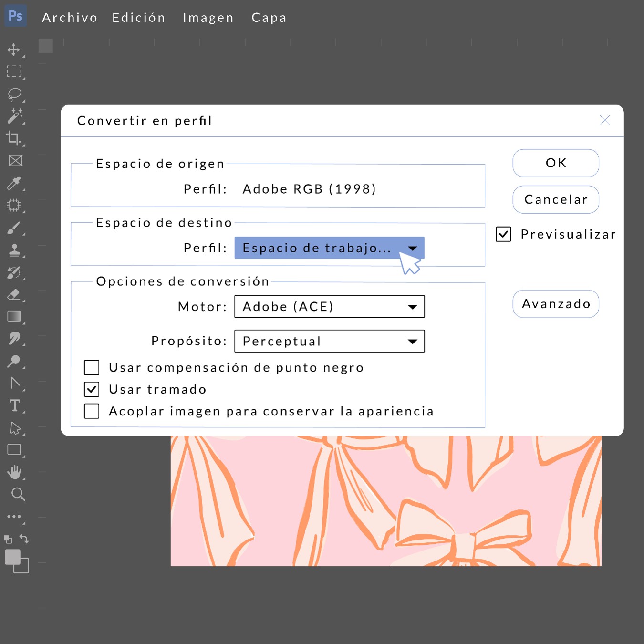
Task: Pick the Magic Wand tool
Action: [15, 116]
